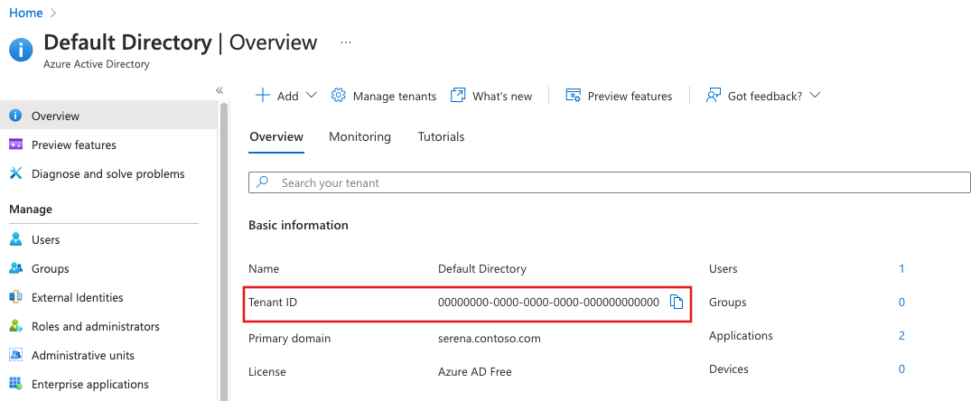Screen dimensions: 980x401
Task: Click the Tenant ID label
Action: (273, 303)
